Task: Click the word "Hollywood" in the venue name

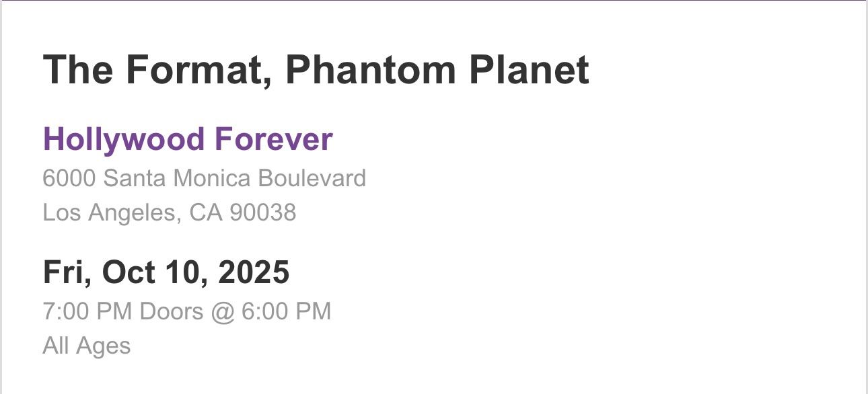Action: click(123, 139)
